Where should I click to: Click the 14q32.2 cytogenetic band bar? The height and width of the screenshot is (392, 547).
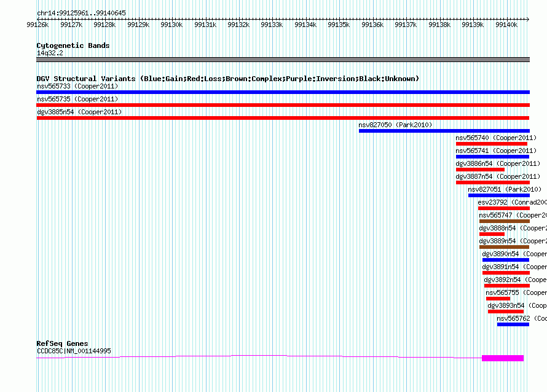click(x=283, y=60)
